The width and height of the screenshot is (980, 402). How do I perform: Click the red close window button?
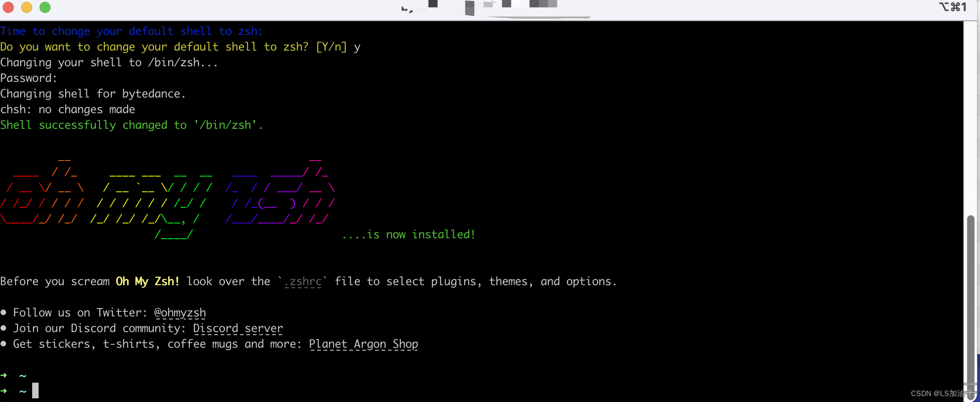(8, 7)
